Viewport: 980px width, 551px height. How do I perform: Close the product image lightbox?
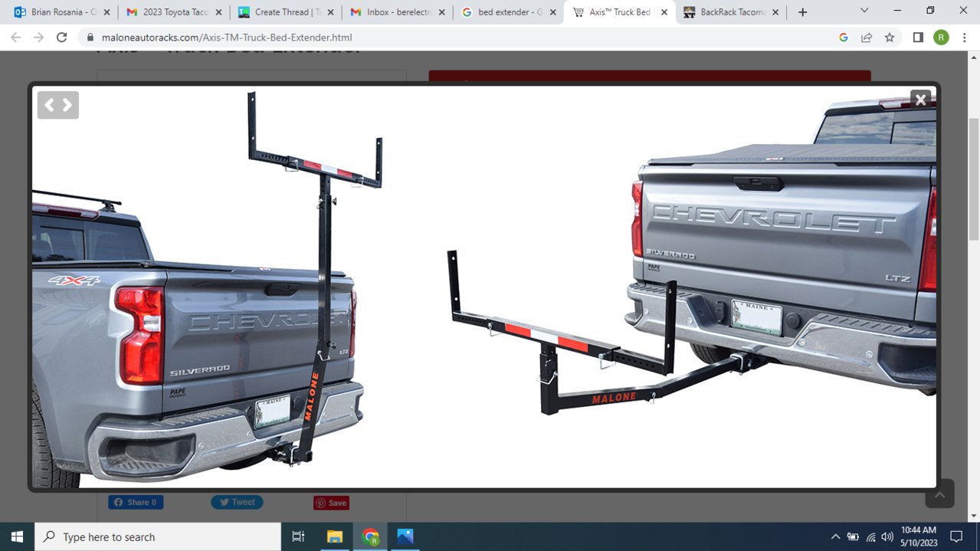920,100
